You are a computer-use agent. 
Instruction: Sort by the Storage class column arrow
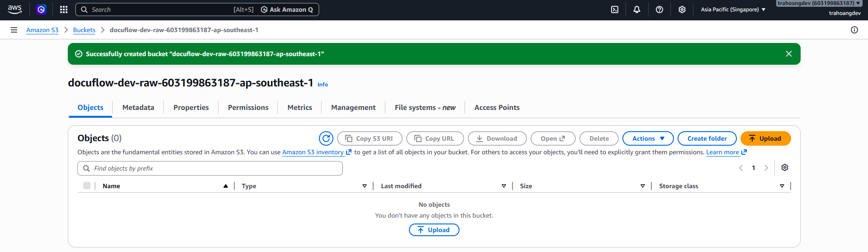782,186
